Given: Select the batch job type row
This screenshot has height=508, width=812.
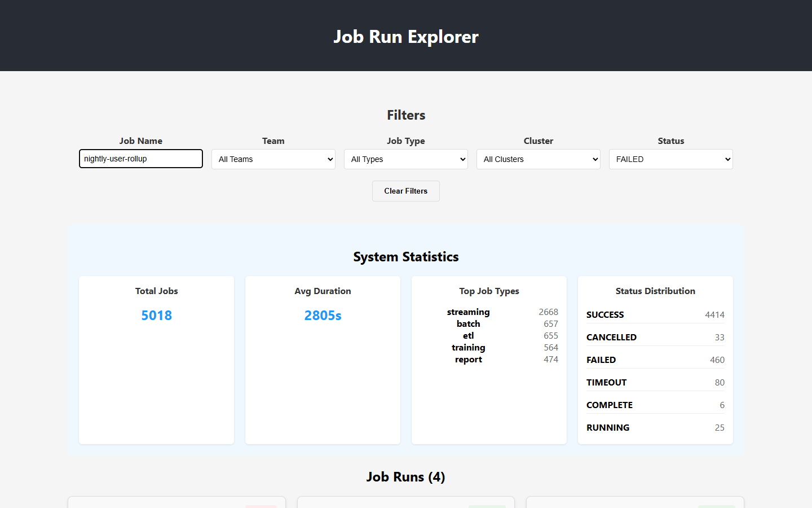Looking at the screenshot, I should (489, 324).
